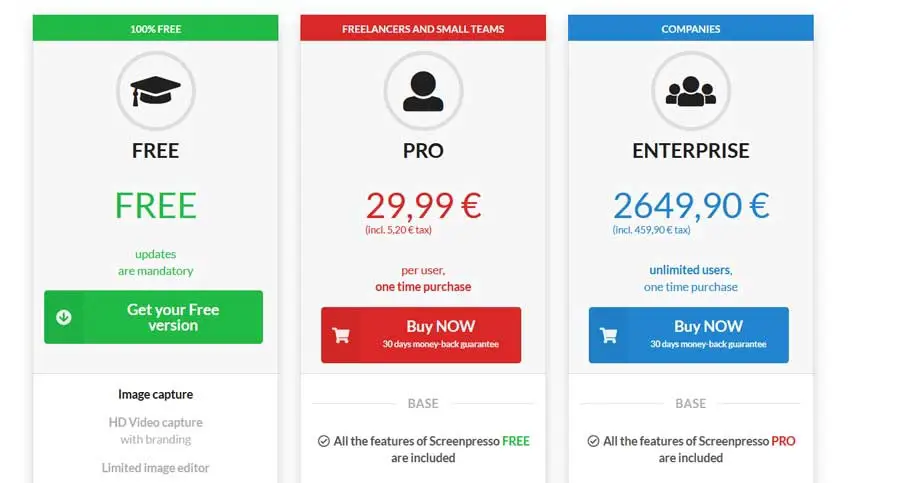
Task: Select the Freelancers and Small Teams header
Action: tap(423, 29)
